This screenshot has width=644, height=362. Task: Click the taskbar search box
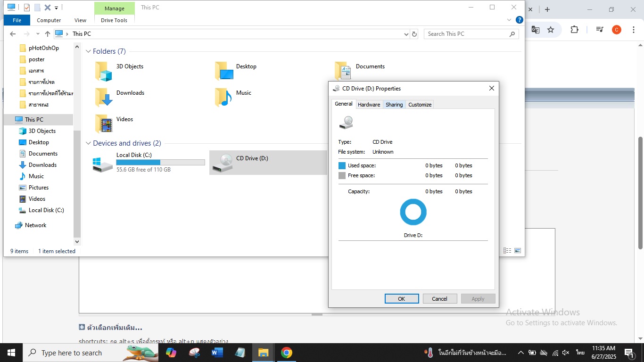tap(91, 353)
